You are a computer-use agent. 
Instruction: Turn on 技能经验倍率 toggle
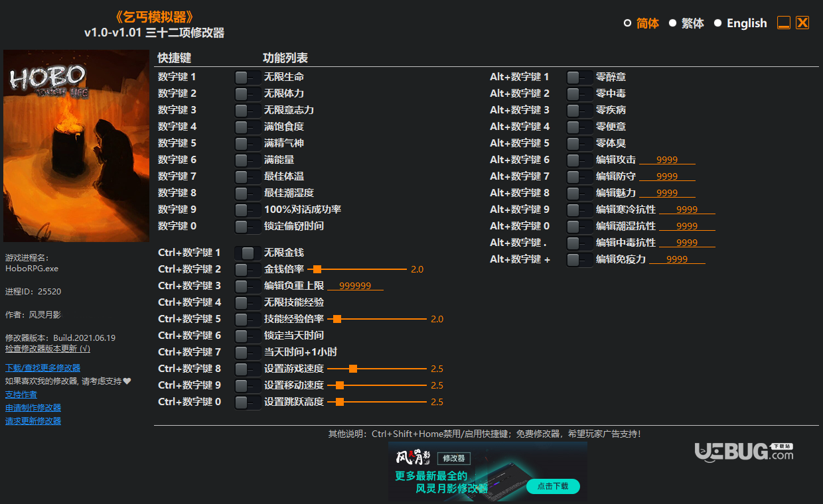[x=248, y=319]
